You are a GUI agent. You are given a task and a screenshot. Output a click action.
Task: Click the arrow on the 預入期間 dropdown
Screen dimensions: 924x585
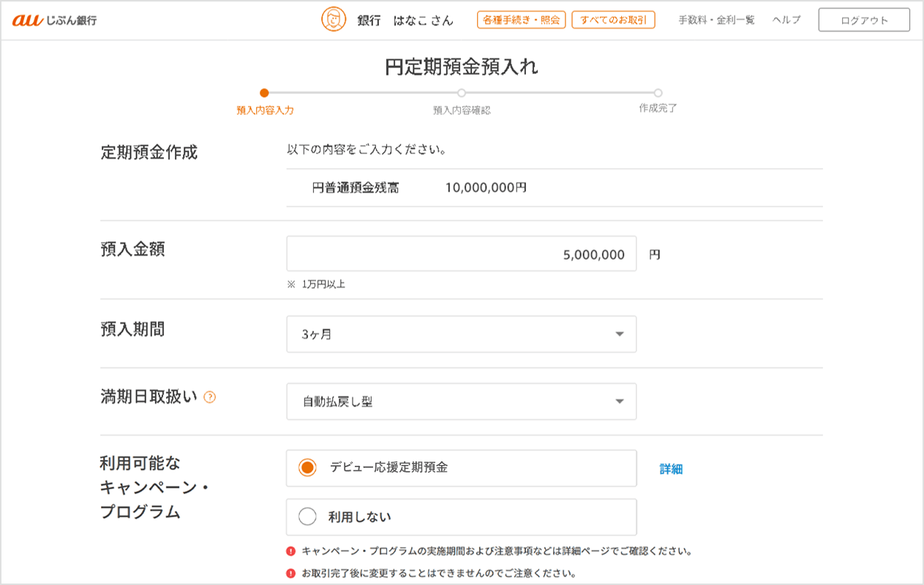(x=620, y=334)
